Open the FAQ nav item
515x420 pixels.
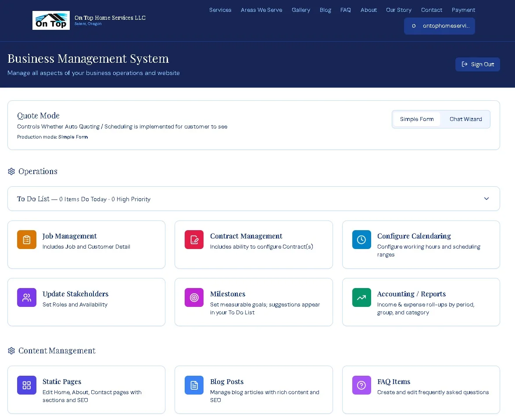pos(346,10)
